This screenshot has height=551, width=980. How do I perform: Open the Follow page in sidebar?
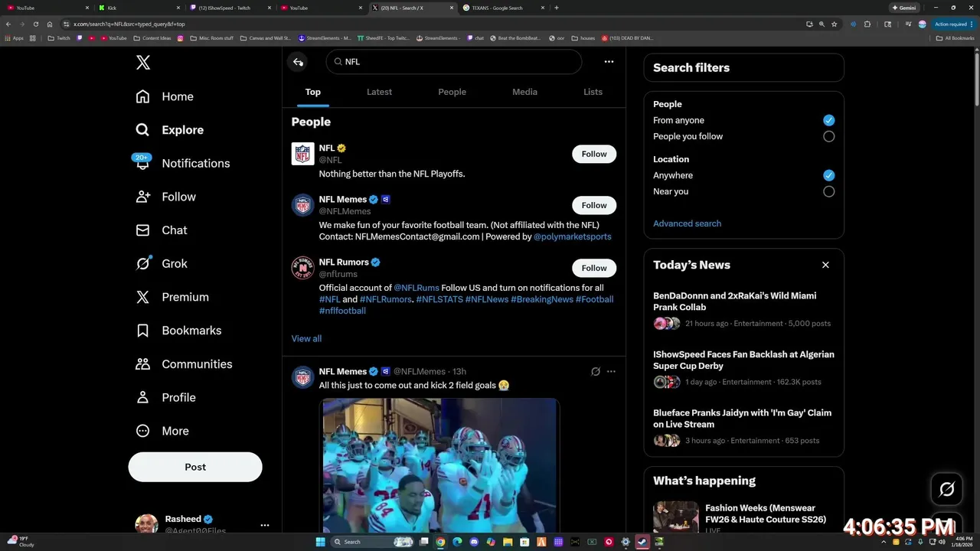(166, 197)
